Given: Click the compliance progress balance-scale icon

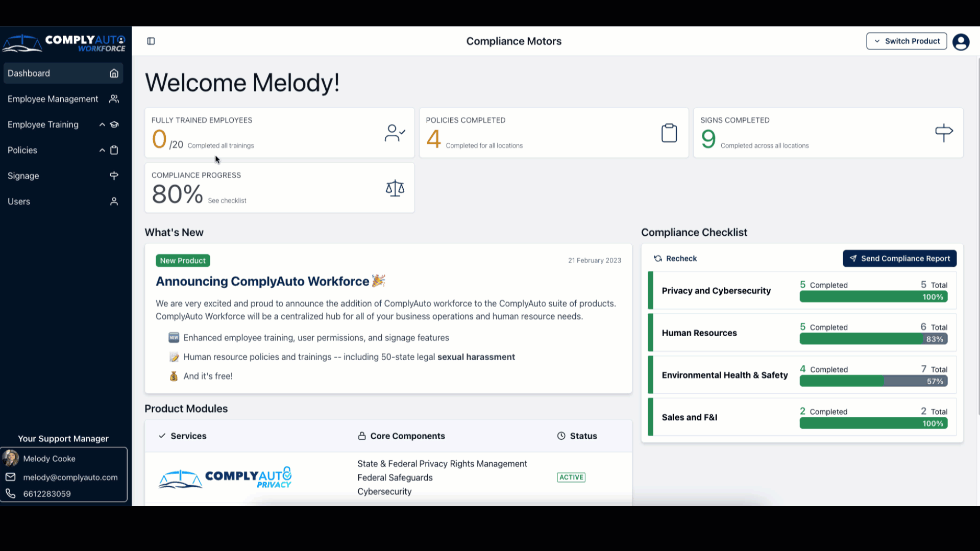Looking at the screenshot, I should (x=395, y=188).
